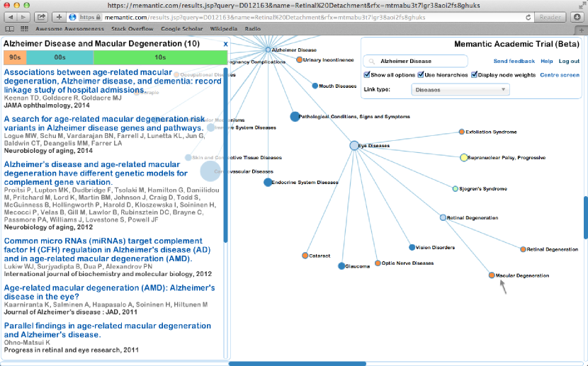588x366 pixels.
Task: Click the Exfoliation Syndrome node
Action: pyautogui.click(x=462, y=132)
